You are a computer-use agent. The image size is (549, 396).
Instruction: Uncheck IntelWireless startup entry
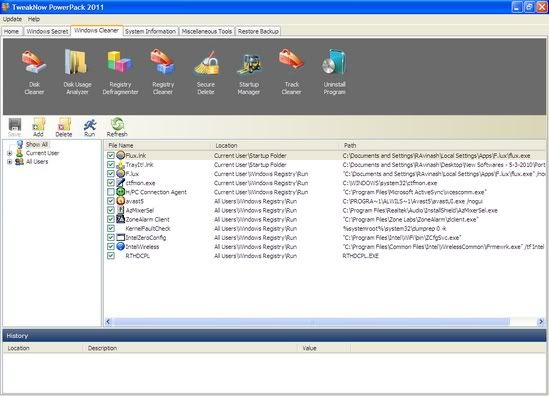click(111, 246)
